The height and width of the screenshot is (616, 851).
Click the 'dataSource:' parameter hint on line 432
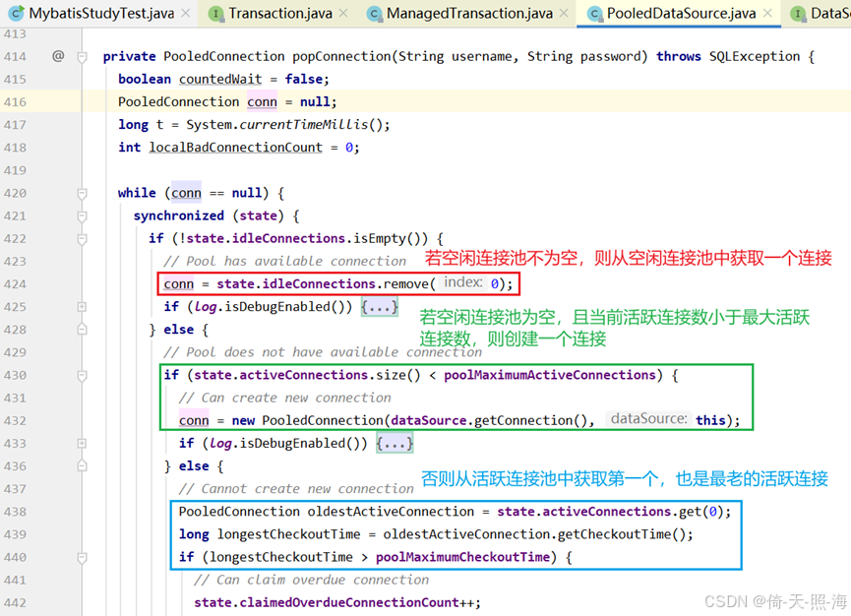click(648, 419)
